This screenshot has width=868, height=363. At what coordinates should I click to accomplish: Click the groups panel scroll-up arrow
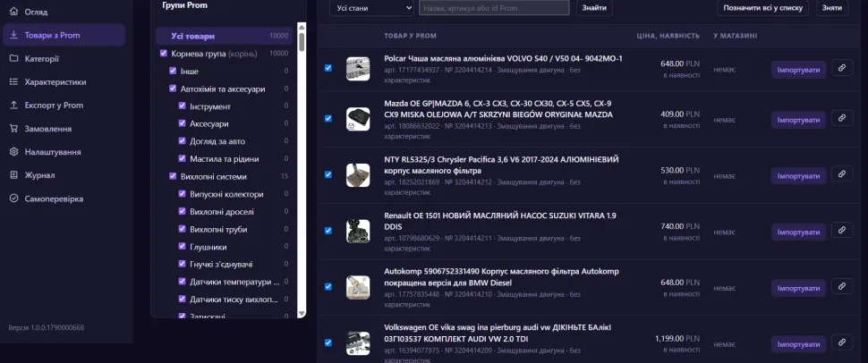tap(302, 26)
